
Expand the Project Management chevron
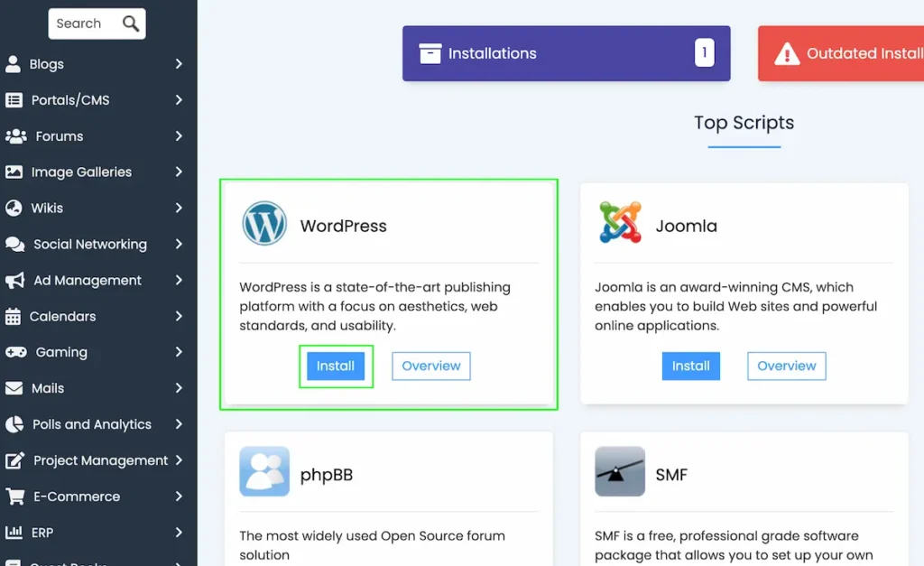point(180,459)
